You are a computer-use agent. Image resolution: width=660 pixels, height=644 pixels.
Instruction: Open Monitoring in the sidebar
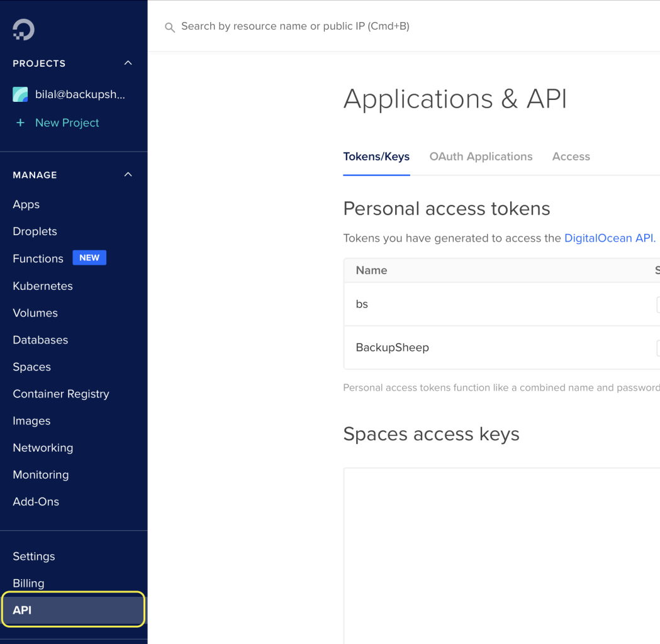41,474
